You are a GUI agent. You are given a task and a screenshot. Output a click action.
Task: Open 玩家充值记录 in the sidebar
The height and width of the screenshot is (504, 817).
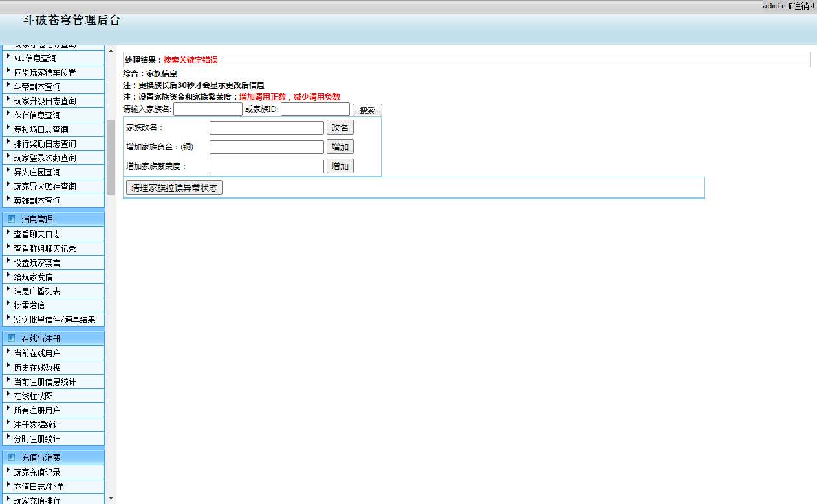point(38,472)
